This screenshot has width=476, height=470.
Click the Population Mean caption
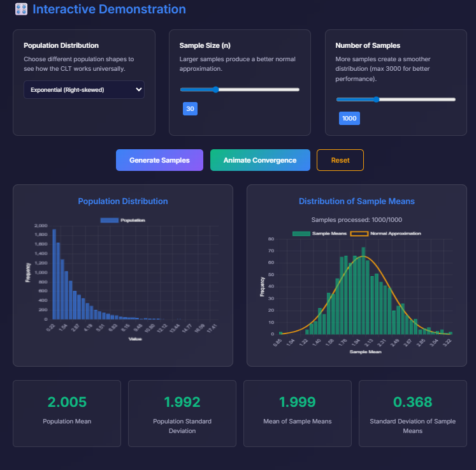pos(67,421)
